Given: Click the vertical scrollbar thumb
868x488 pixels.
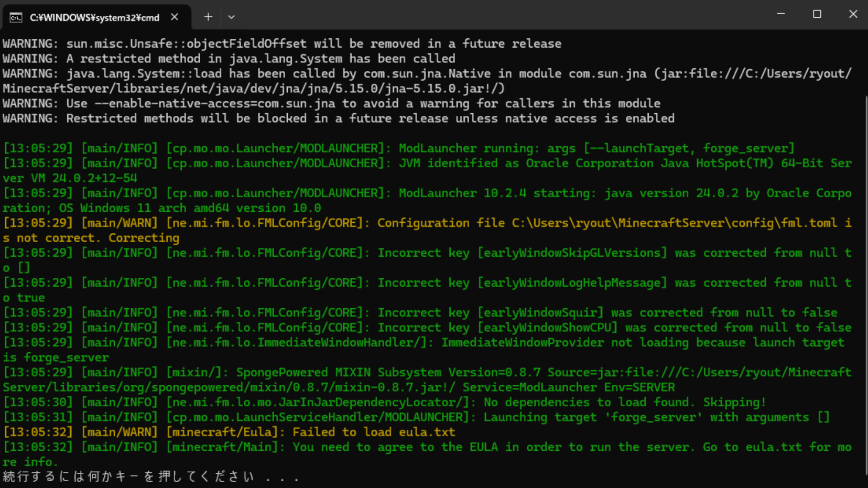Looking at the screenshot, I should [865, 283].
